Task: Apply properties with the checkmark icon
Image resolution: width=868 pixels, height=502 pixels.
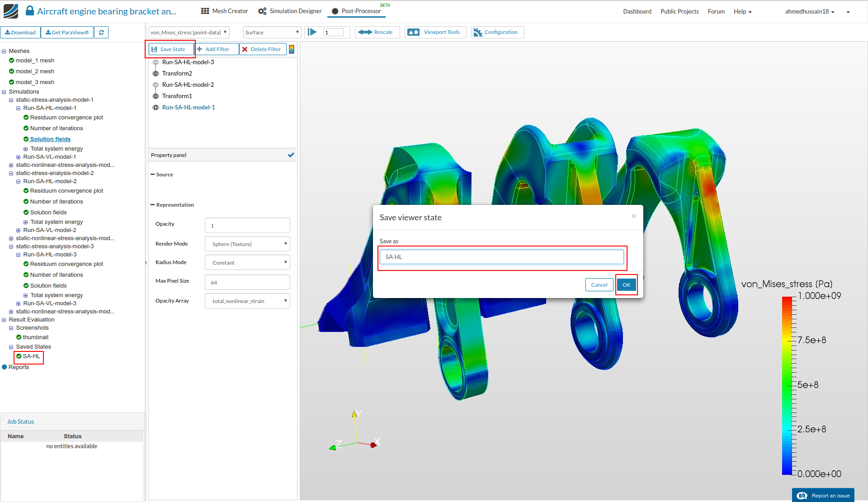Action: (x=291, y=155)
